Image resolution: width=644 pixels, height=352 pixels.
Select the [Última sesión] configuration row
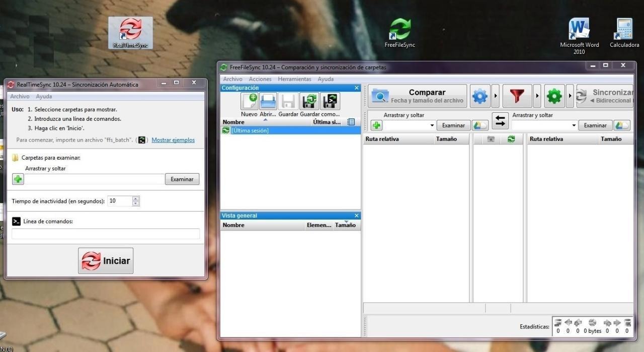(x=291, y=130)
